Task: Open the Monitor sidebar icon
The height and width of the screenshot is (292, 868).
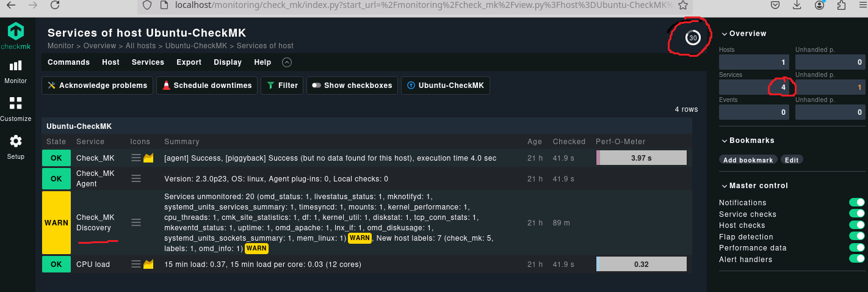Action: pyautogui.click(x=16, y=66)
